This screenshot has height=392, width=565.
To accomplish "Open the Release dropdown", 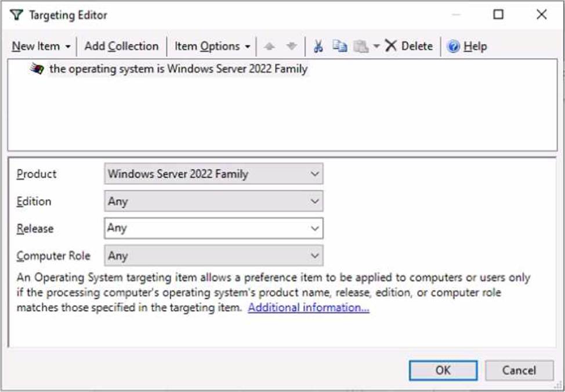I will pos(213,228).
